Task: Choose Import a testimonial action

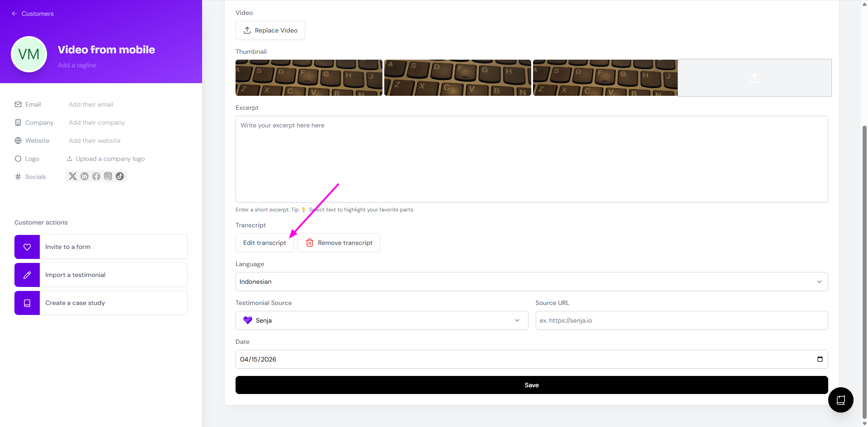Action: (x=101, y=275)
